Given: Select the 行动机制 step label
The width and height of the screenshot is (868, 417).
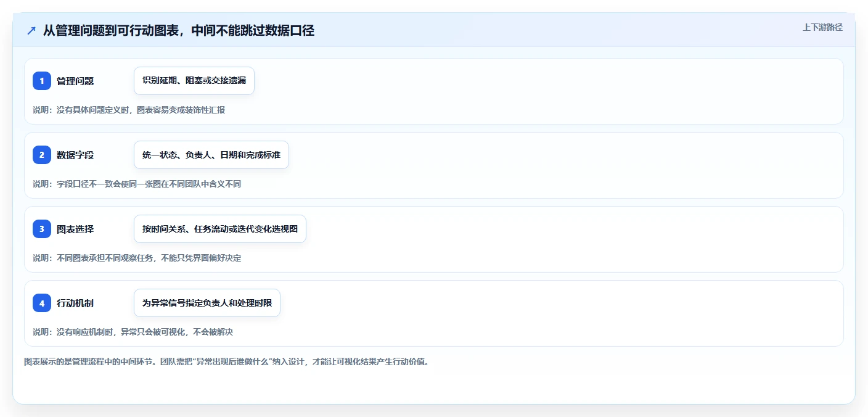Looking at the screenshot, I should pyautogui.click(x=75, y=303).
